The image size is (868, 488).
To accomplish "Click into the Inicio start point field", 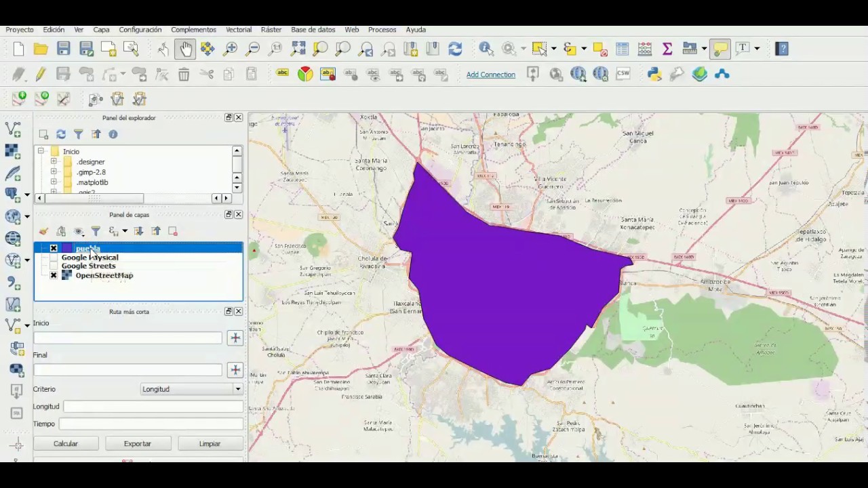I will (x=127, y=338).
